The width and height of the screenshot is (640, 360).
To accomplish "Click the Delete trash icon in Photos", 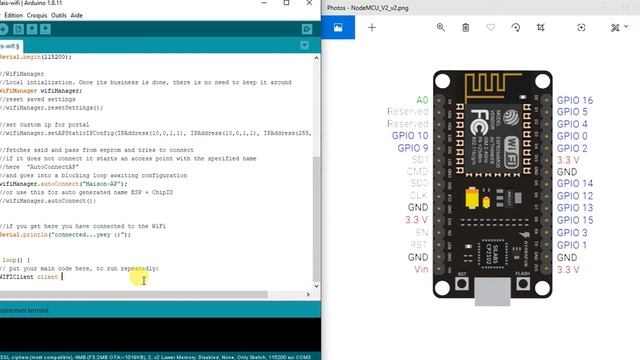I will point(465,27).
